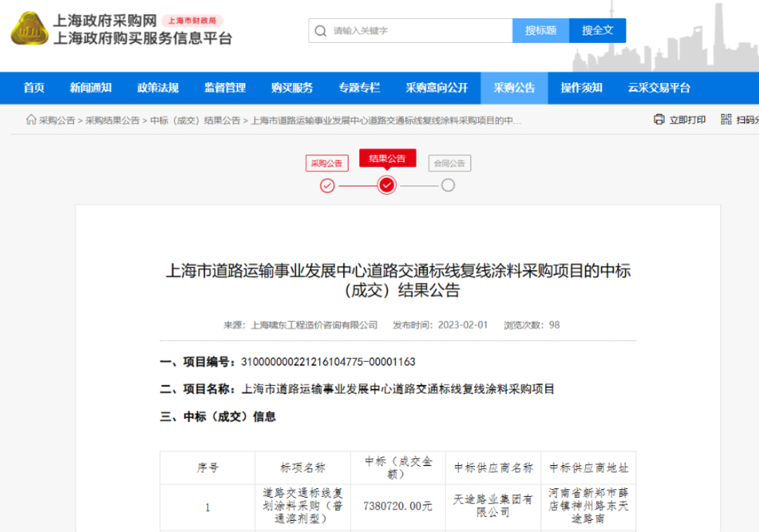759x532 pixels.
Task: Click the 搜标题 search button
Action: click(x=540, y=30)
